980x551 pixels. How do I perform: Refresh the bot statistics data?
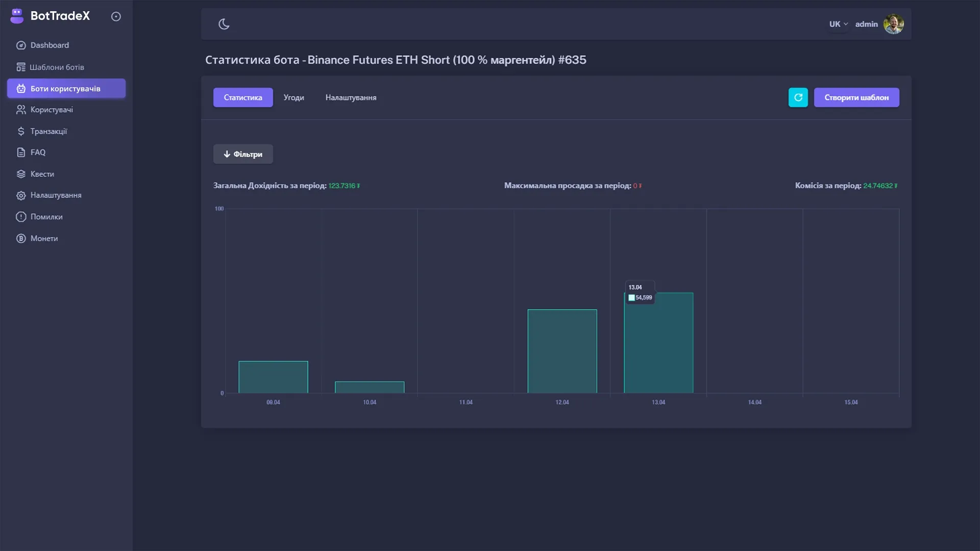pyautogui.click(x=798, y=97)
